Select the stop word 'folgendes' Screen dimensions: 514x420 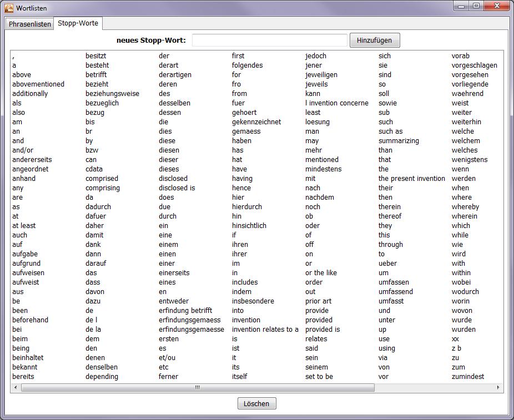click(x=248, y=65)
